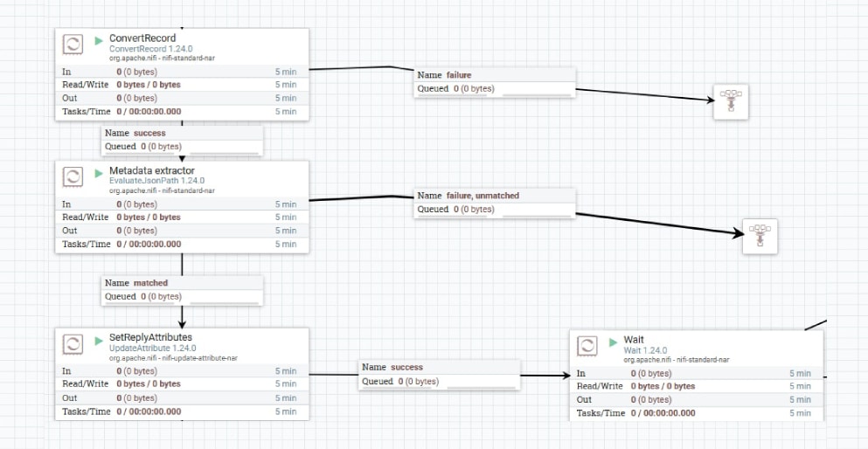
Task: Click the Metadata extractor processor type icon
Action: tap(74, 176)
